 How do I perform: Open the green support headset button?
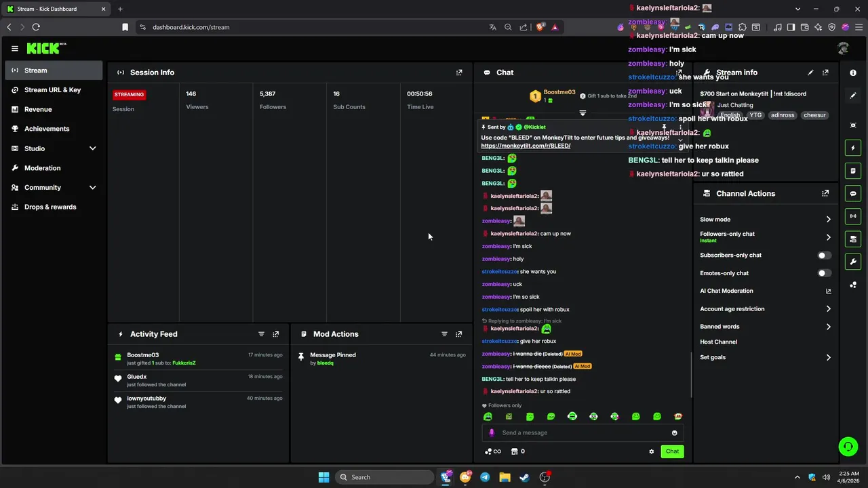tap(848, 446)
